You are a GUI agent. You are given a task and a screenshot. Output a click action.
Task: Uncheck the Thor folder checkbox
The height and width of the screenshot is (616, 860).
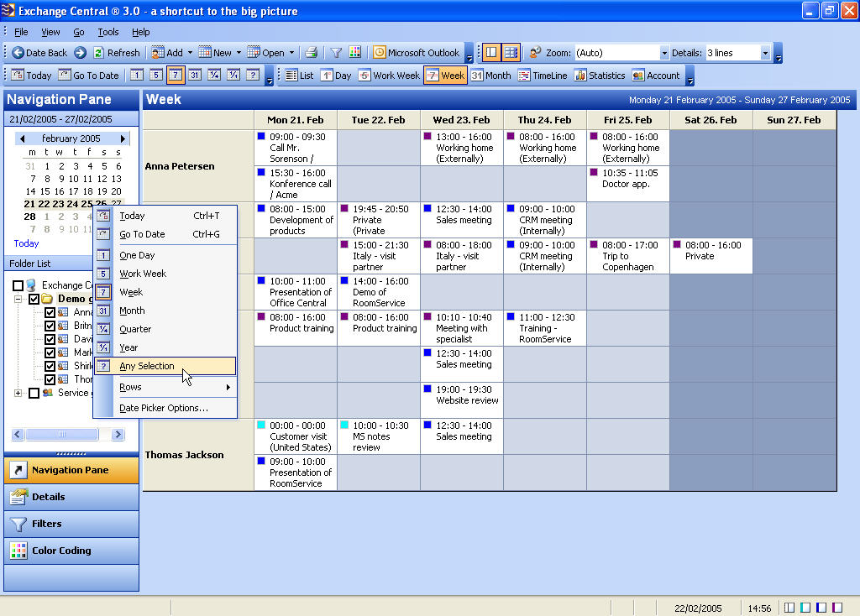pyautogui.click(x=50, y=379)
